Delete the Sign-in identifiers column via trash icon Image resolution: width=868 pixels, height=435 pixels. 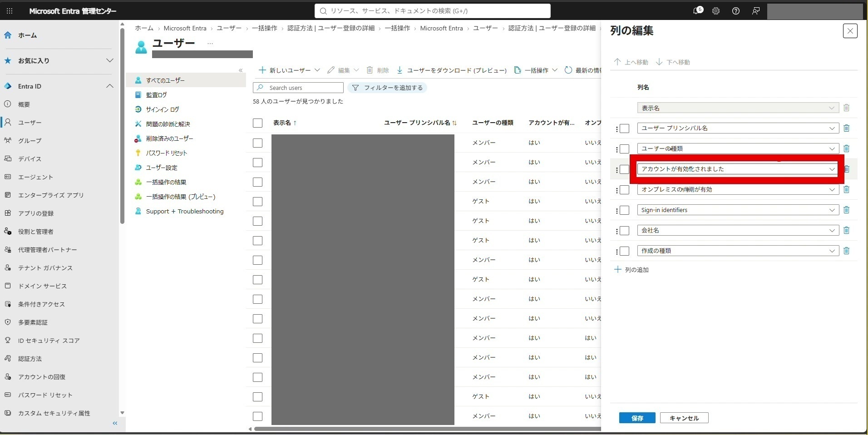846,210
